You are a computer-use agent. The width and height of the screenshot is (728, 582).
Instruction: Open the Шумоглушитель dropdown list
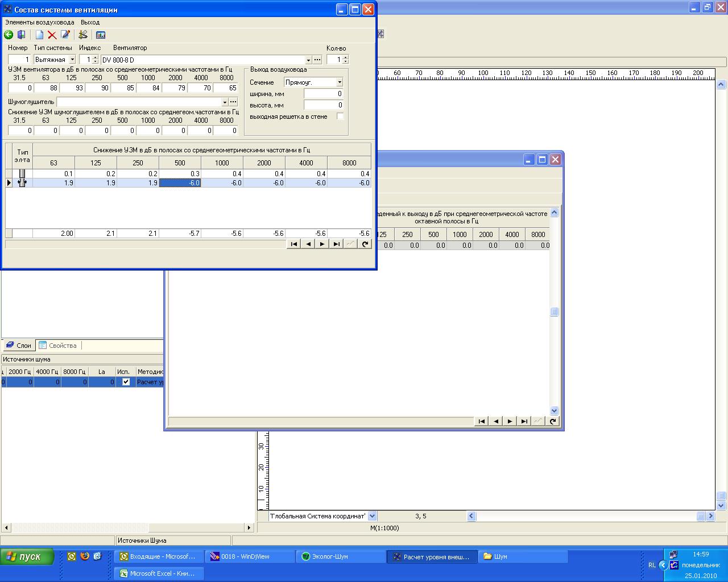225,102
